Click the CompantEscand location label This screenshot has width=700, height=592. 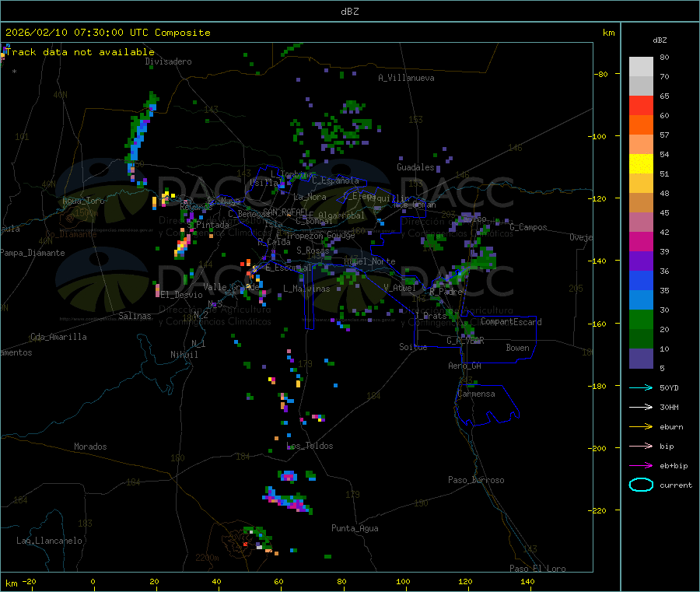511,322
